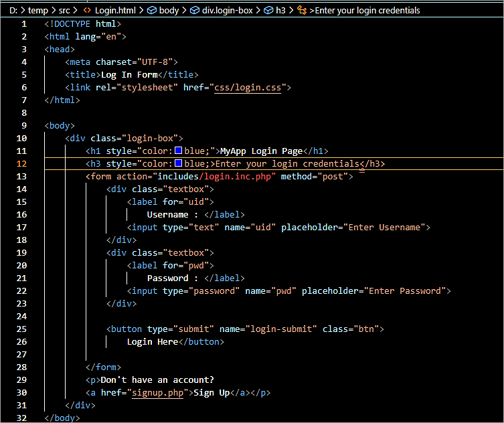Click the text 'Log In Form' in title
The width and height of the screenshot is (504, 423).
[x=129, y=75]
